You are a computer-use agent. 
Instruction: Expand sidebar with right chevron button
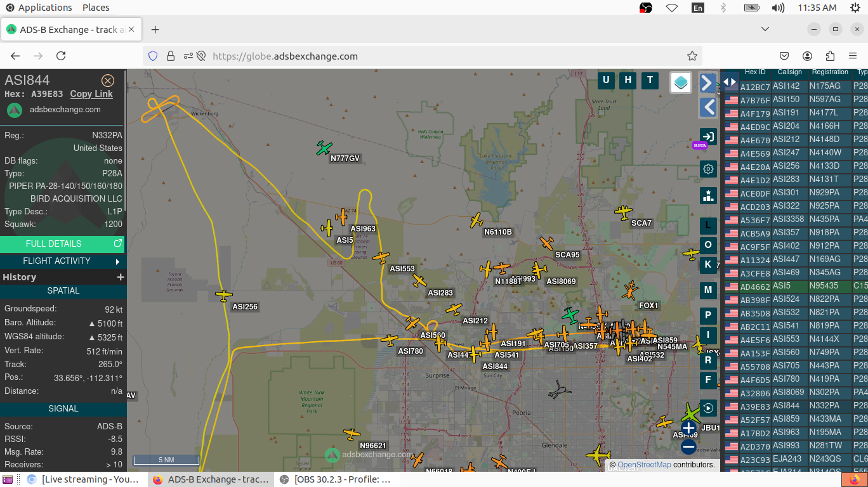coord(708,83)
